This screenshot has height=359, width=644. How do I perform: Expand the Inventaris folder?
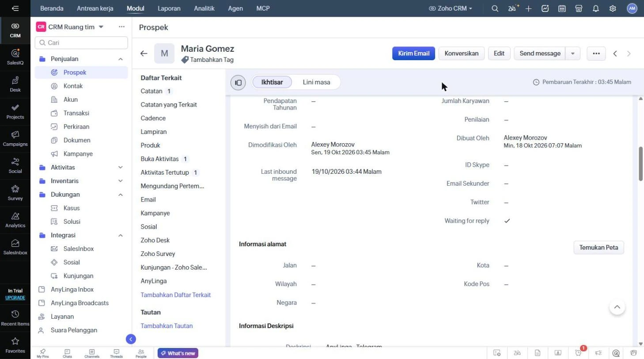(x=121, y=181)
